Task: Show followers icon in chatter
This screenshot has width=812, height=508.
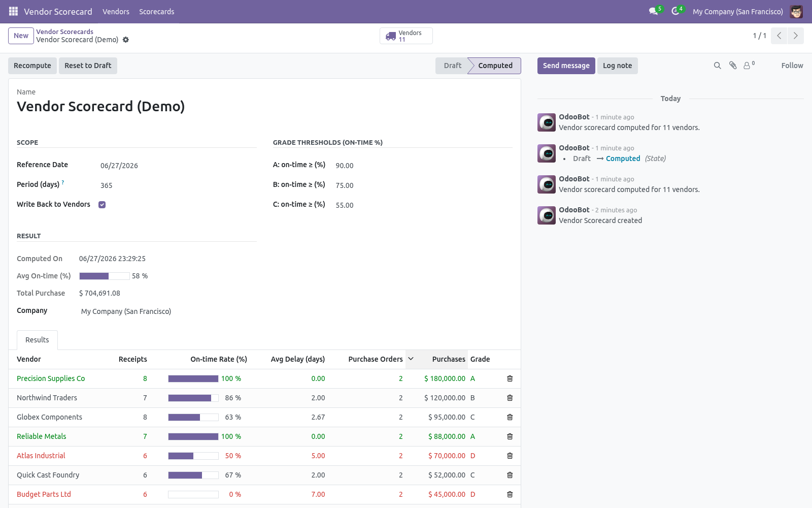Action: pos(749,66)
